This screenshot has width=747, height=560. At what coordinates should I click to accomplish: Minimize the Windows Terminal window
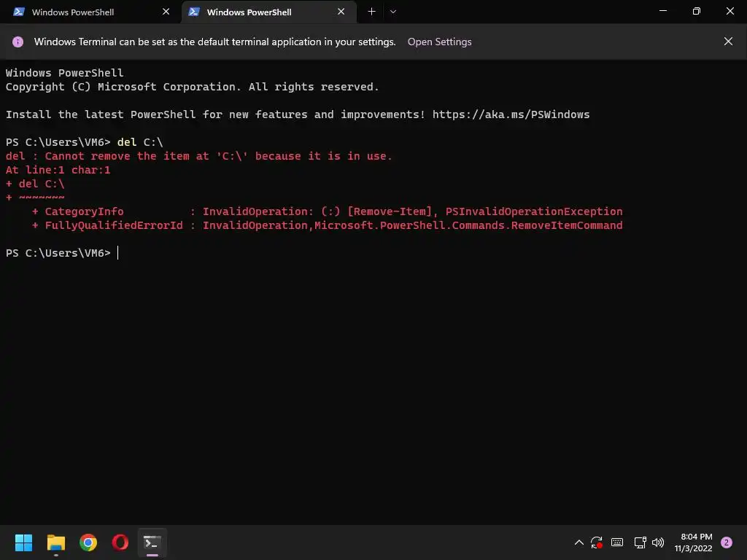(662, 11)
